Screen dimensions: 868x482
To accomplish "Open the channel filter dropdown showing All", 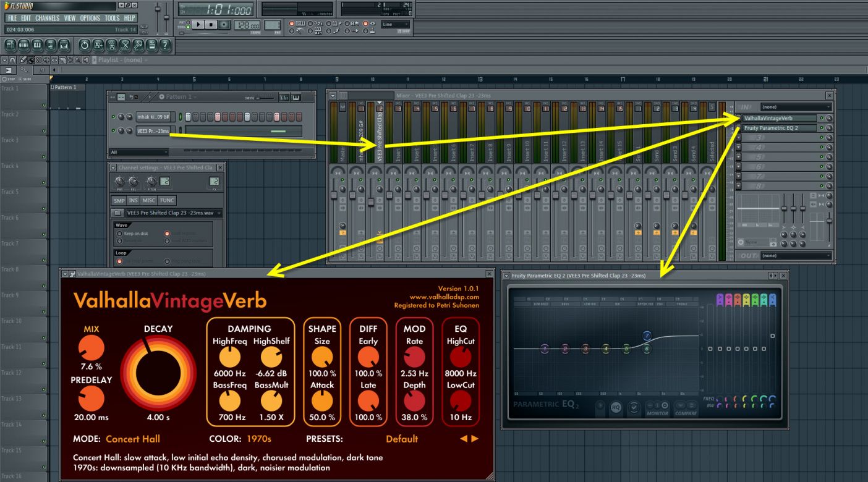I will pyautogui.click(x=139, y=152).
